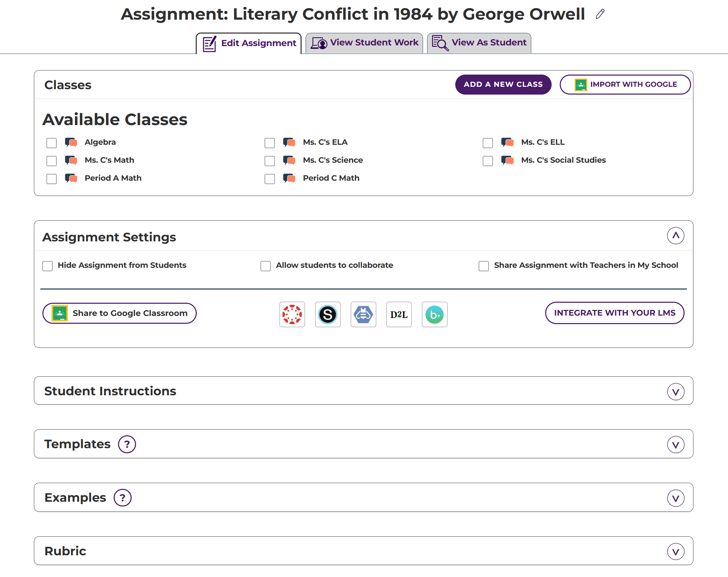The image size is (728, 577).
Task: Select the Ms. C's Social Studies checkbox
Action: click(x=488, y=161)
